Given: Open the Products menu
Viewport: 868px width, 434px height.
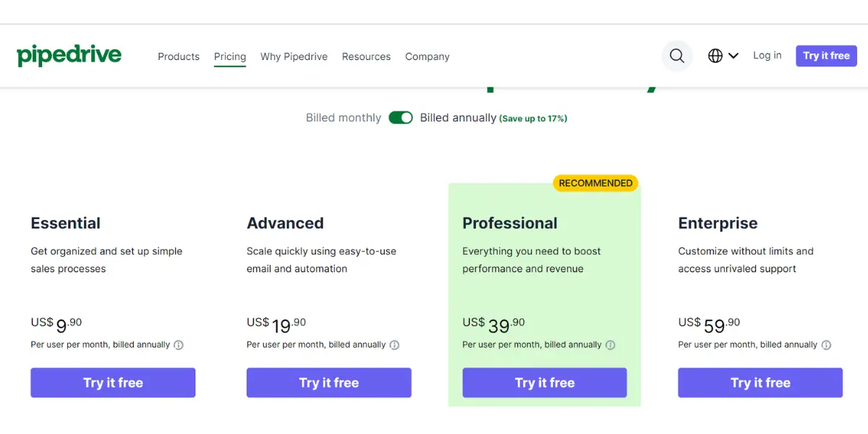Looking at the screenshot, I should click(179, 56).
